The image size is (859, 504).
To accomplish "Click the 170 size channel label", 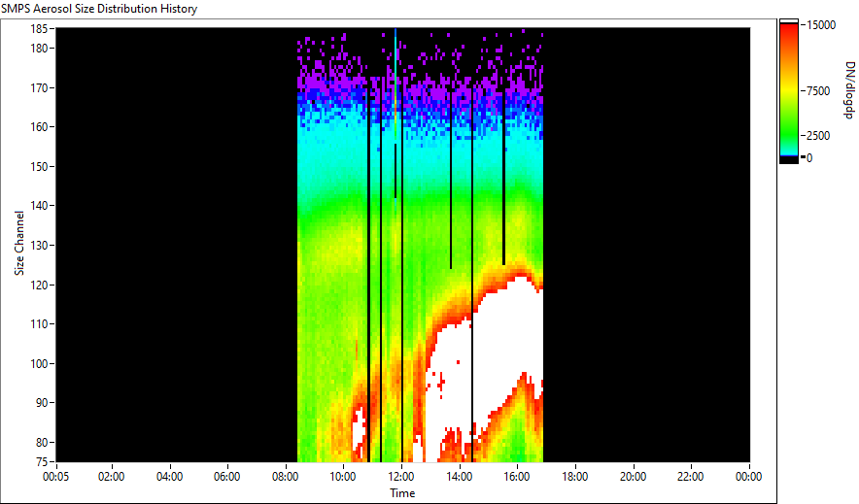I will 40,87.
